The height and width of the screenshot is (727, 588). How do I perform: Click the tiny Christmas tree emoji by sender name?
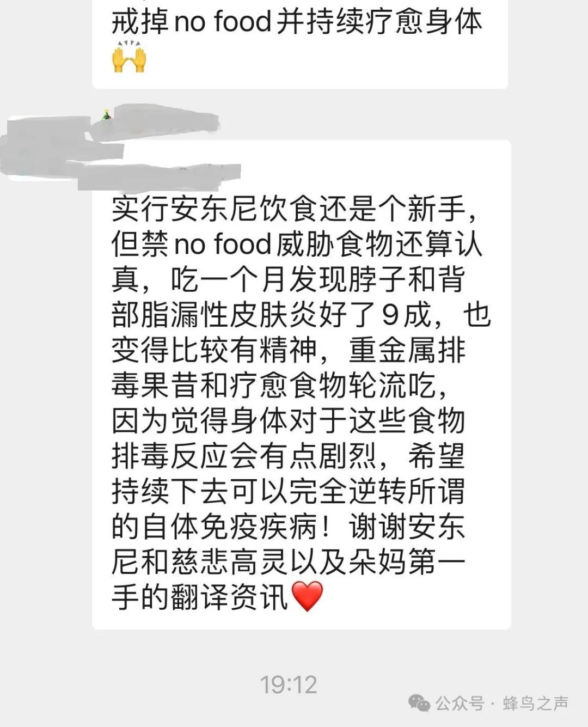(107, 114)
